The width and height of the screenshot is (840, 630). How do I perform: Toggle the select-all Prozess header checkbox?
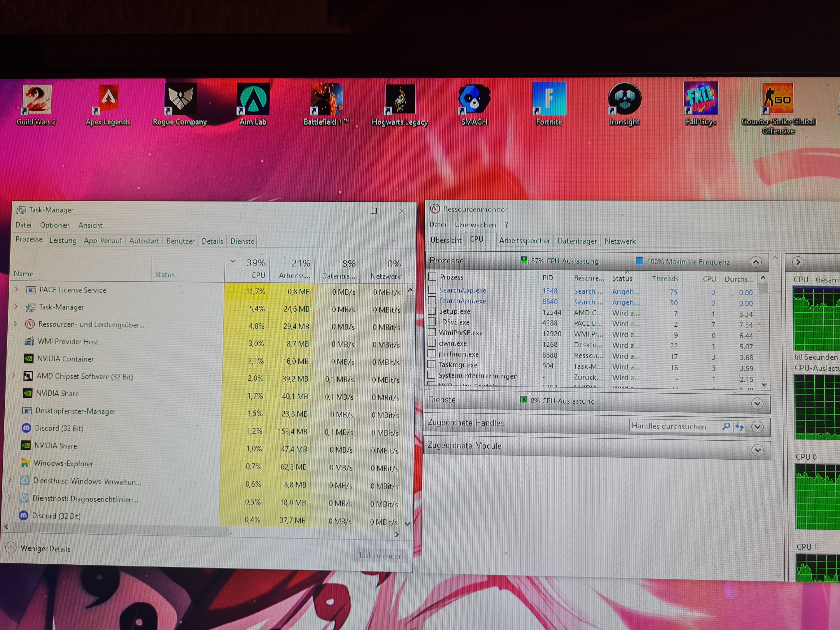tap(432, 276)
